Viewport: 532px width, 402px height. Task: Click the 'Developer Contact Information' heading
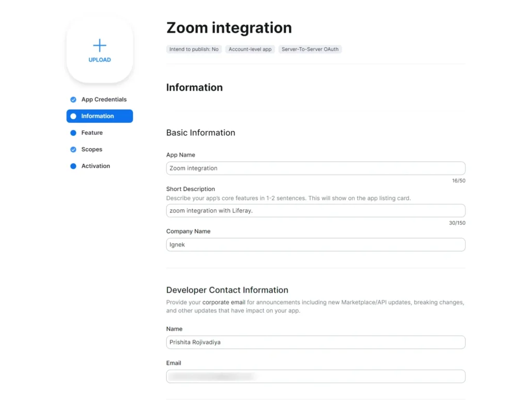[227, 290]
